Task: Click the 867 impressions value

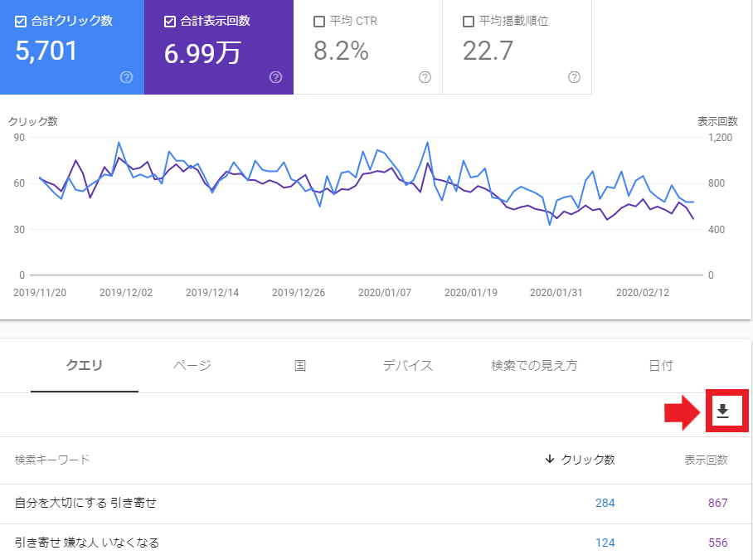Action: click(x=718, y=503)
